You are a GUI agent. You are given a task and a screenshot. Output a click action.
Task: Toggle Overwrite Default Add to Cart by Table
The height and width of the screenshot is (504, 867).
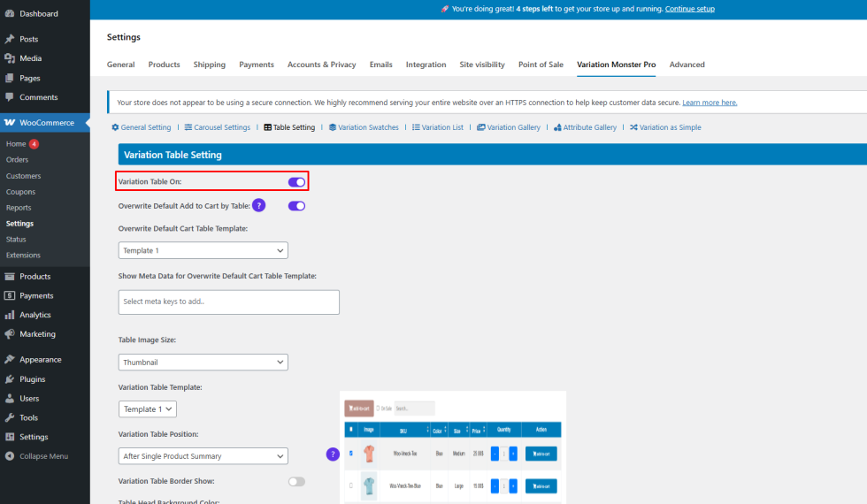coord(296,206)
